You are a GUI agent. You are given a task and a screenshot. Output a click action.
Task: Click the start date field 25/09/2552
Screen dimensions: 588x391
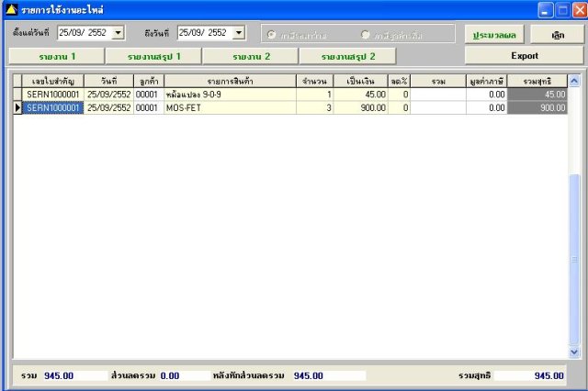(x=85, y=33)
